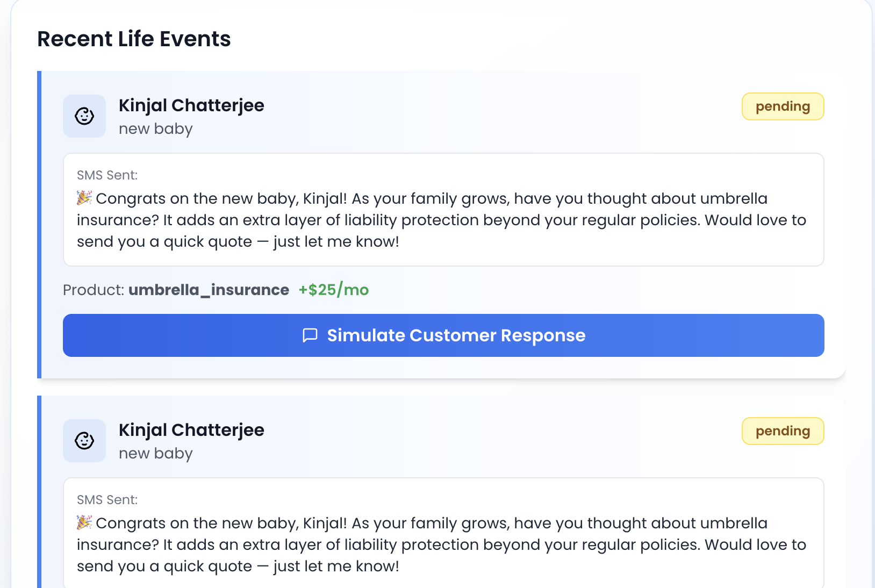Click the +$25/mo price text

point(334,290)
